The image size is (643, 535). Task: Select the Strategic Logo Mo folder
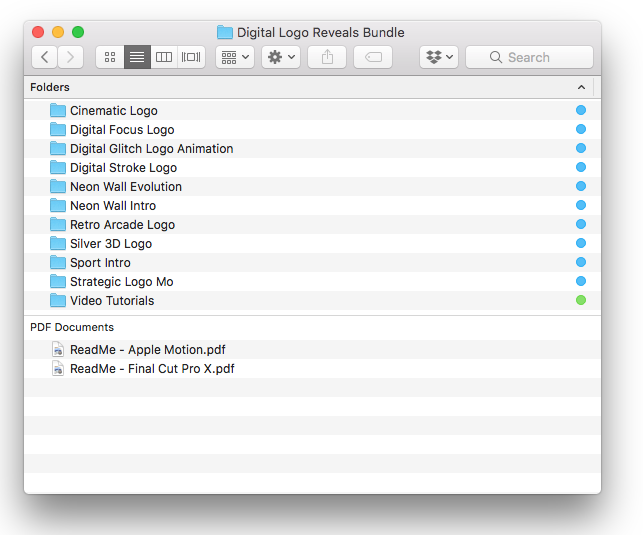312,281
